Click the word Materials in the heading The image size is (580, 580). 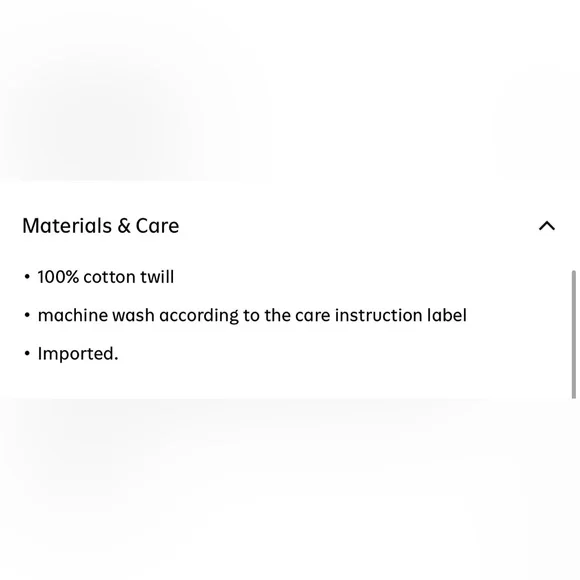[67, 226]
